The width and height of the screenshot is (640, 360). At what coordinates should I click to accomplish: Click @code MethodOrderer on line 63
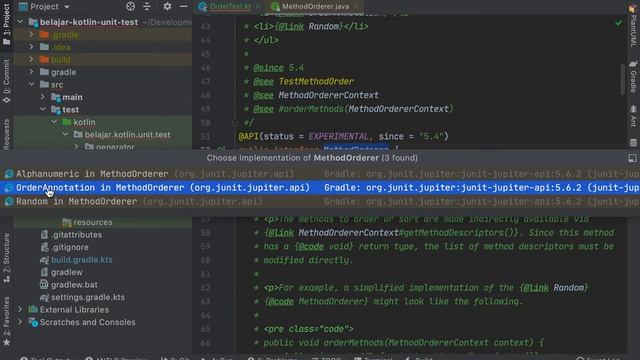316,302
